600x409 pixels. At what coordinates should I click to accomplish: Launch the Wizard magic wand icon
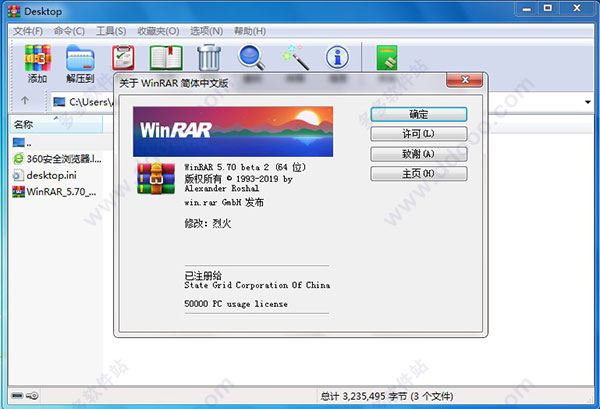[x=295, y=57]
